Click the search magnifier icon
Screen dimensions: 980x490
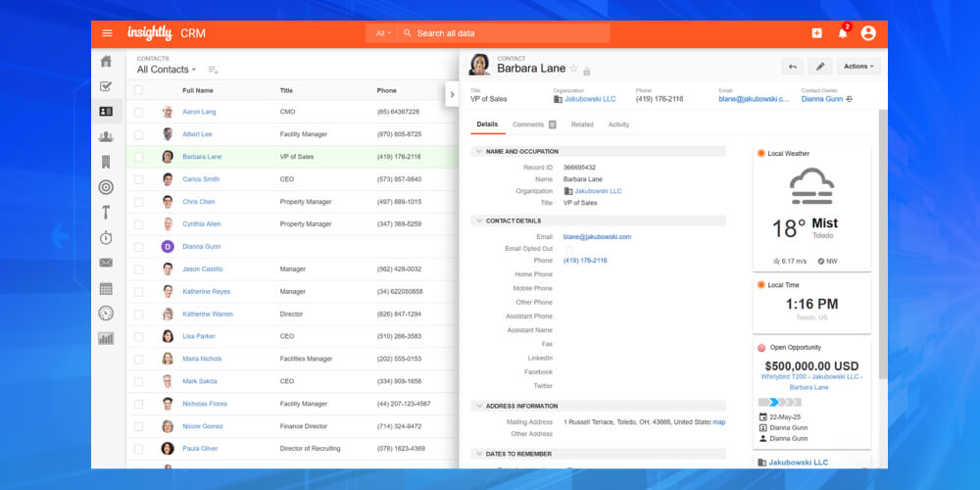(408, 33)
